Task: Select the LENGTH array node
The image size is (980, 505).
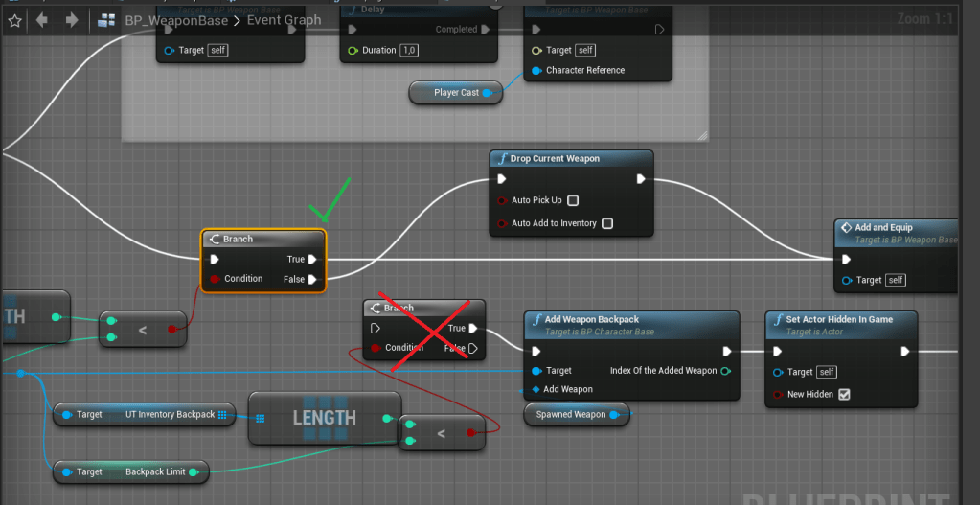Action: point(324,418)
